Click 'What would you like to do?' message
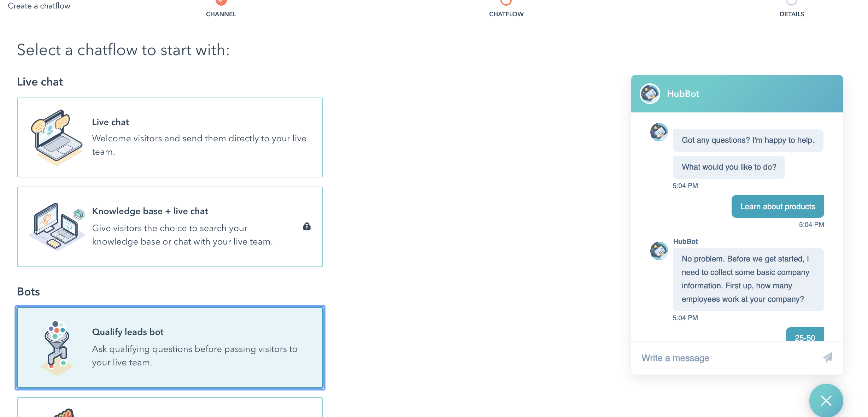Viewport: 868px width, 417px height. coord(729,167)
